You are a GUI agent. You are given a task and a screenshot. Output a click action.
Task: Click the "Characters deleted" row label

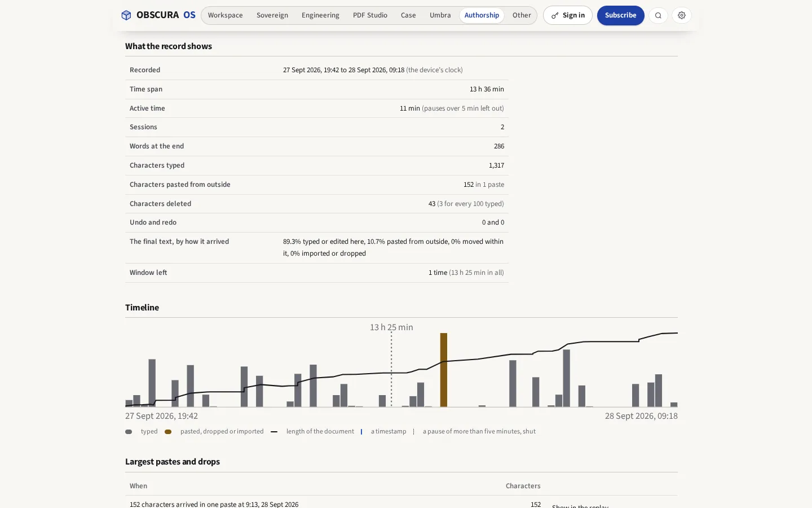coord(160,204)
